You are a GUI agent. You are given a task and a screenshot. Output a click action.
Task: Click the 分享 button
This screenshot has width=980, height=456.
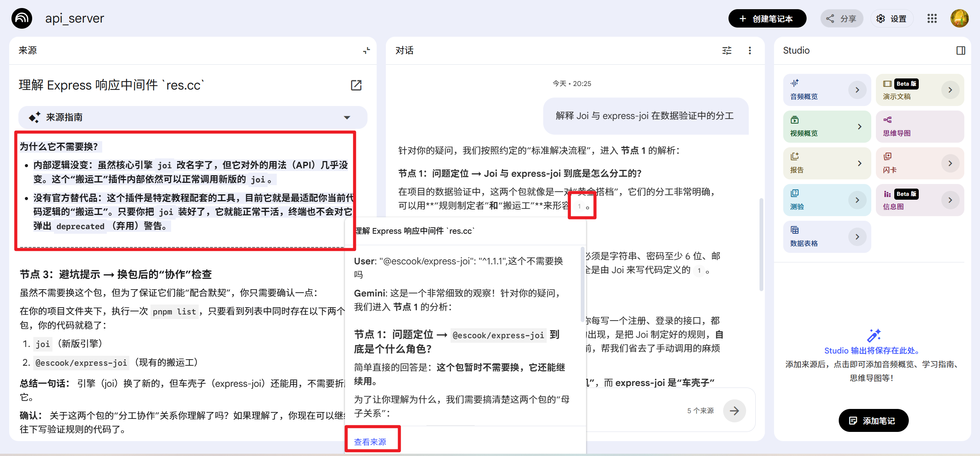(x=841, y=18)
